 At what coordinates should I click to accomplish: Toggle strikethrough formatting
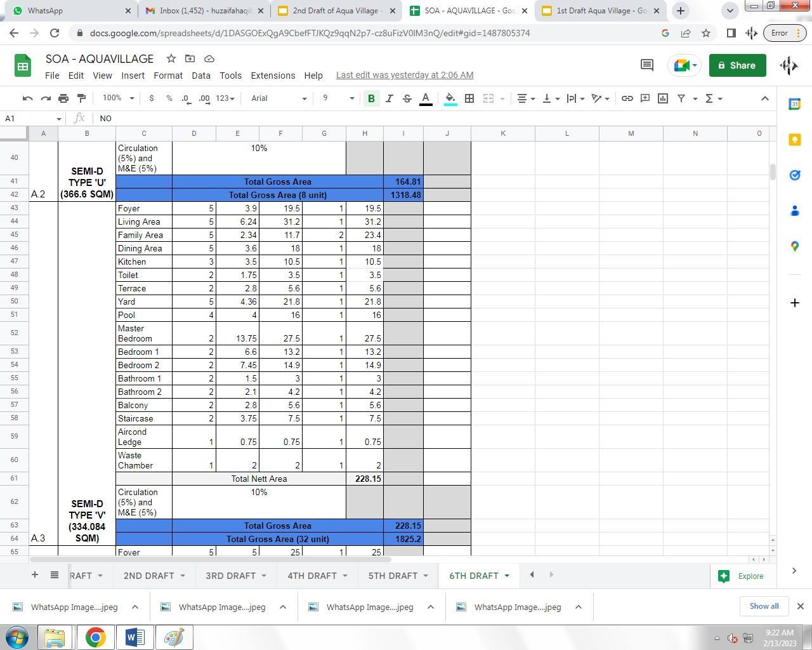tap(407, 98)
